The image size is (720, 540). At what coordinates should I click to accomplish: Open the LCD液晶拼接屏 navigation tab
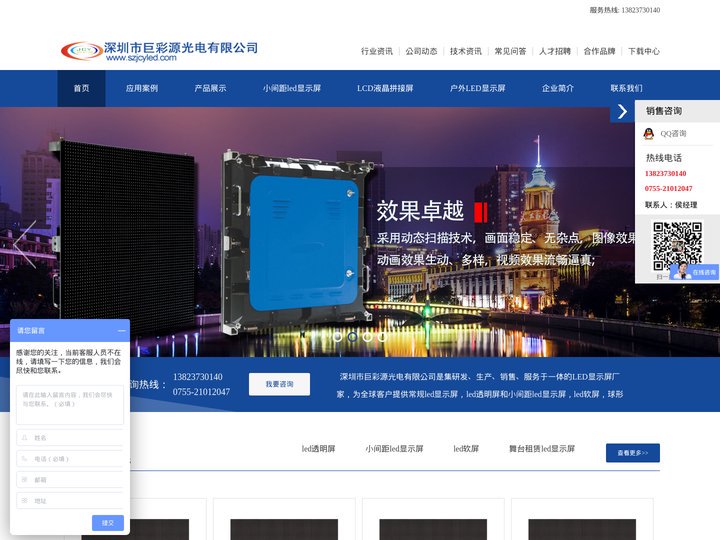point(385,88)
